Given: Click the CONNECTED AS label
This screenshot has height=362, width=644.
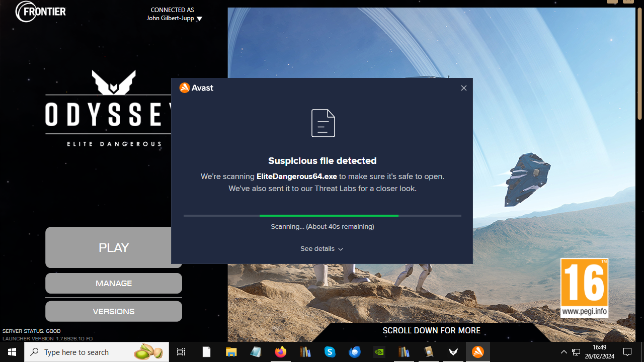Looking at the screenshot, I should pyautogui.click(x=172, y=10).
